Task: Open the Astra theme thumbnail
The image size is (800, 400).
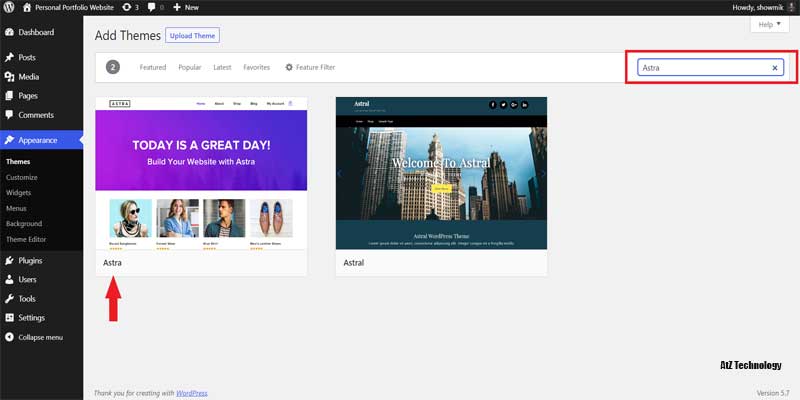Action: point(201,173)
